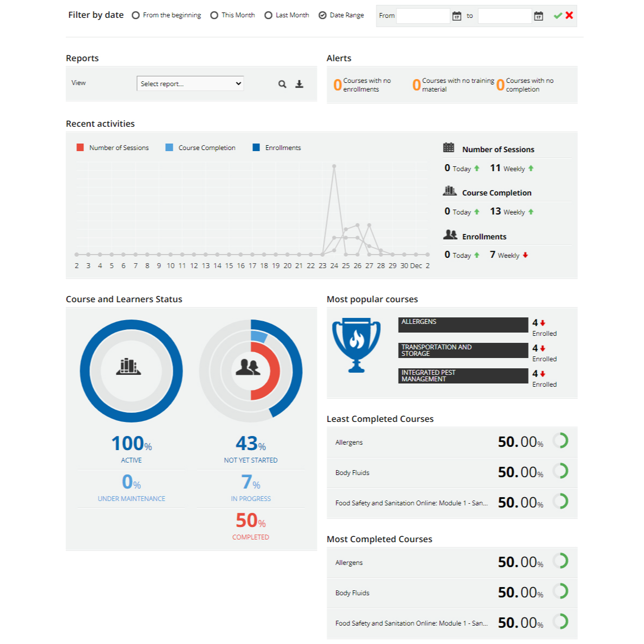Click the Number of Sessions calendar icon

coord(448,148)
